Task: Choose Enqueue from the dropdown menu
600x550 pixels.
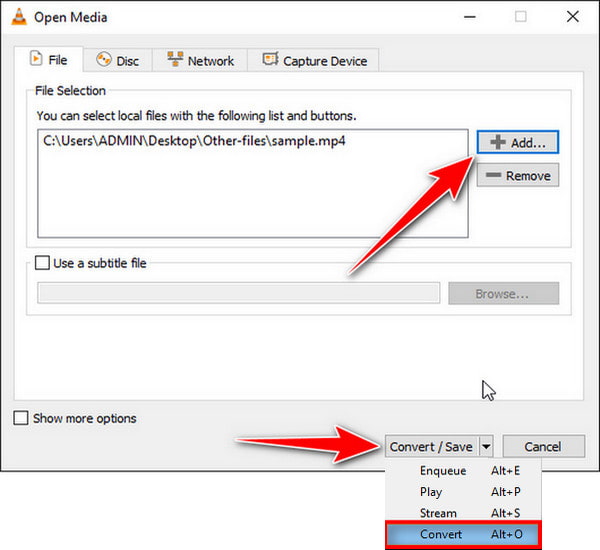Action: point(463,470)
